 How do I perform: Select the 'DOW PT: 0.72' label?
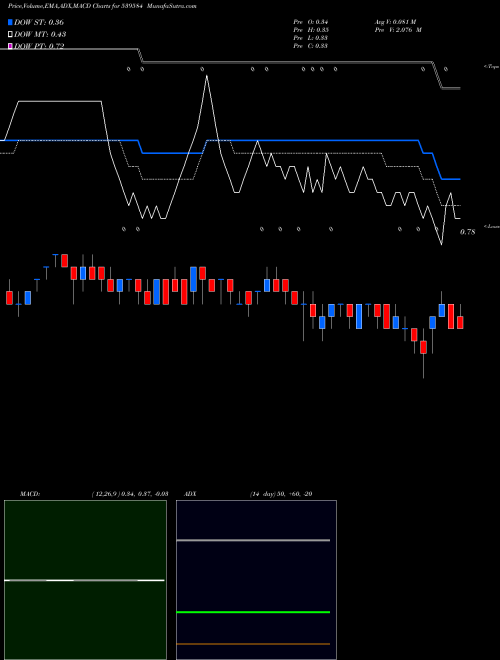[39, 46]
